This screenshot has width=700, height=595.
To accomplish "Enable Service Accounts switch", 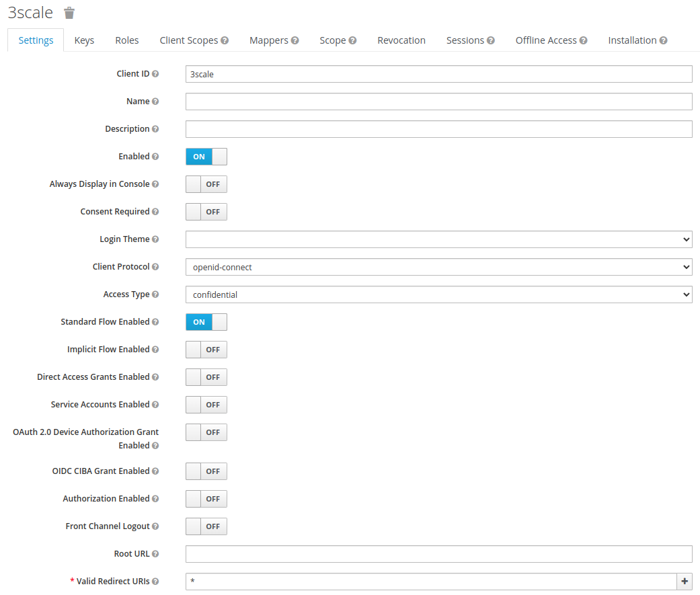I will point(206,405).
